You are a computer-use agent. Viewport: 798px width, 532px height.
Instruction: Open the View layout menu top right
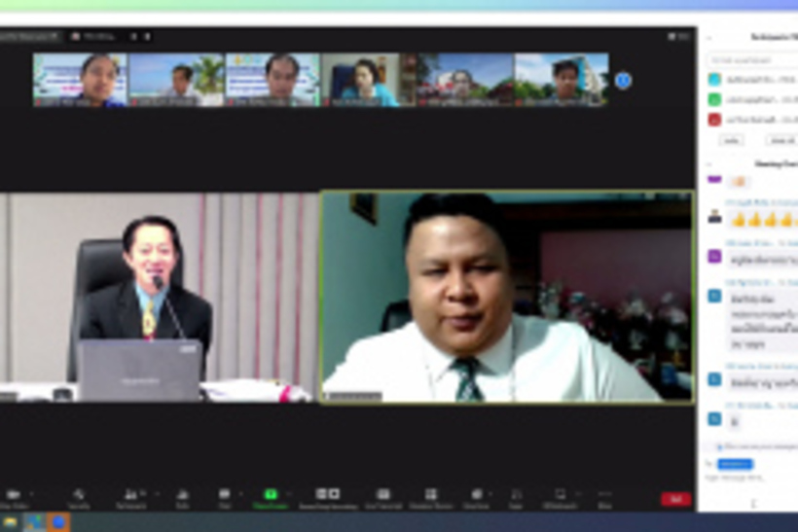coord(678,37)
